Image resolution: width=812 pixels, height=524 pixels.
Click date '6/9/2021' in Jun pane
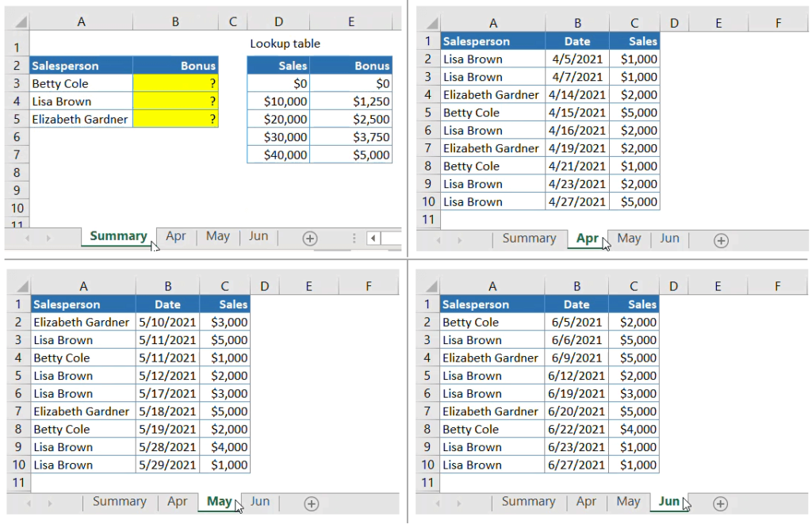[576, 358]
